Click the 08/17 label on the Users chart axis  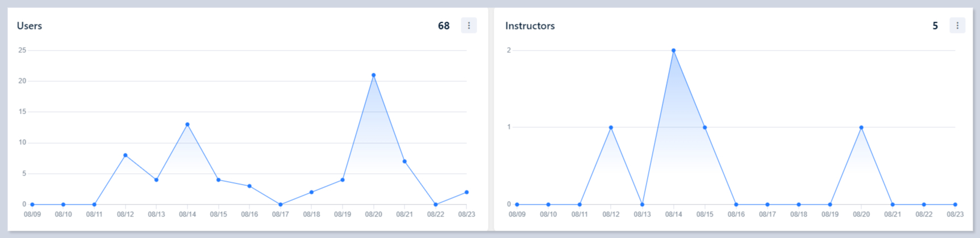pos(281,215)
